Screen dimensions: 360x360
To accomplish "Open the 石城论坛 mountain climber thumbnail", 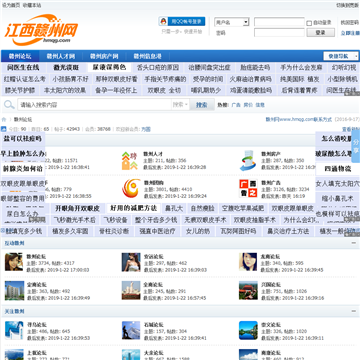I will pyautogui.click(x=131, y=330).
